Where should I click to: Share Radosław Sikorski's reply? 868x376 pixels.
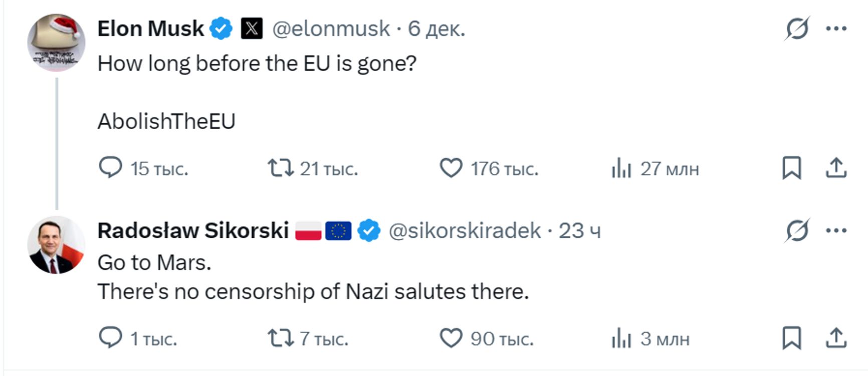[x=836, y=338]
